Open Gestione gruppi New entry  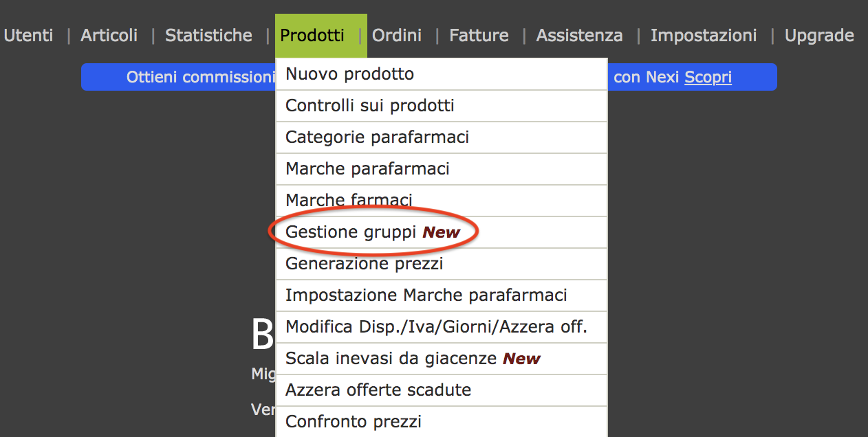[372, 232]
